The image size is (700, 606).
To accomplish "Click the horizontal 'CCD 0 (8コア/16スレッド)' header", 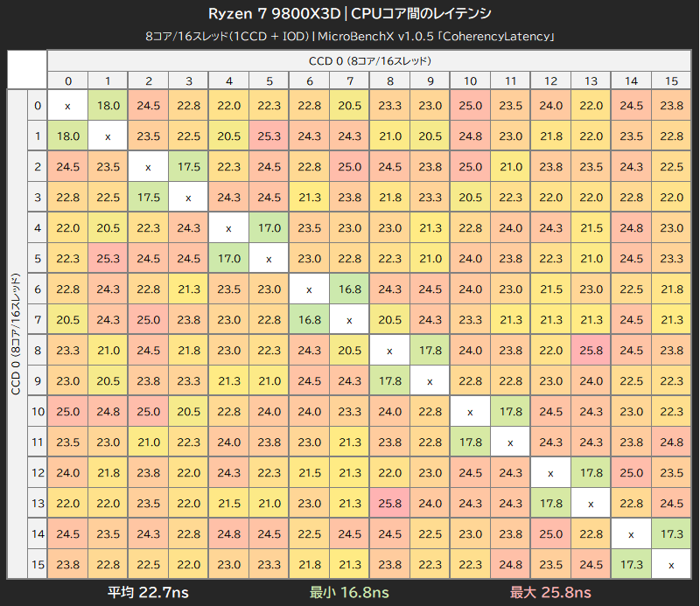I will (x=369, y=60).
